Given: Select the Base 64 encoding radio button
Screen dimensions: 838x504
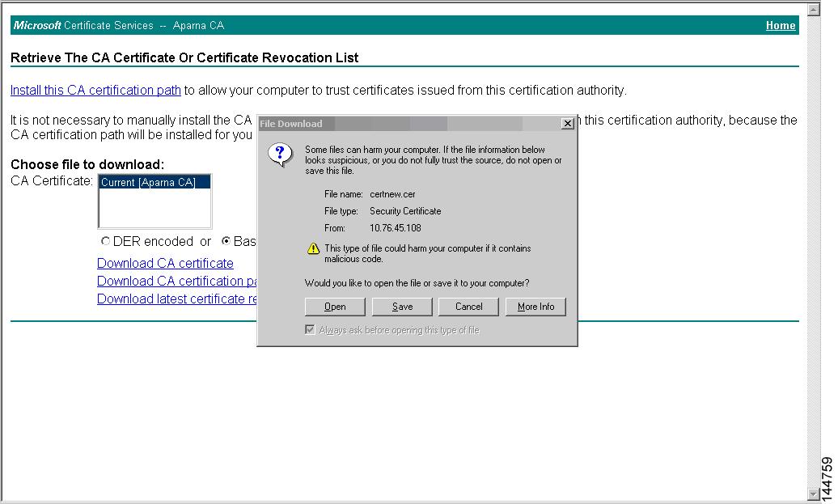Looking at the screenshot, I should 226,241.
